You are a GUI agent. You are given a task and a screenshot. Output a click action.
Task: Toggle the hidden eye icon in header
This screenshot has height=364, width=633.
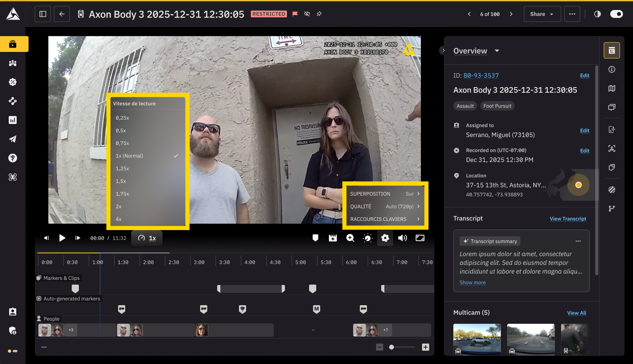[307, 14]
